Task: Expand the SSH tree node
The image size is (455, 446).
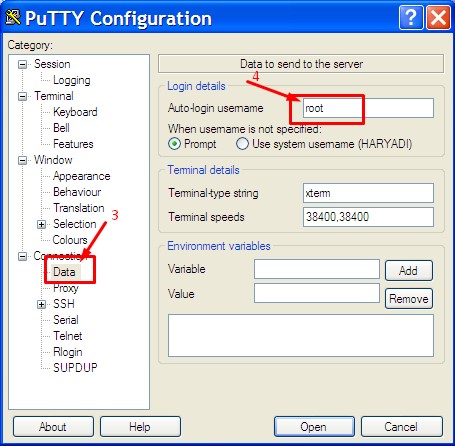Action: [x=41, y=304]
